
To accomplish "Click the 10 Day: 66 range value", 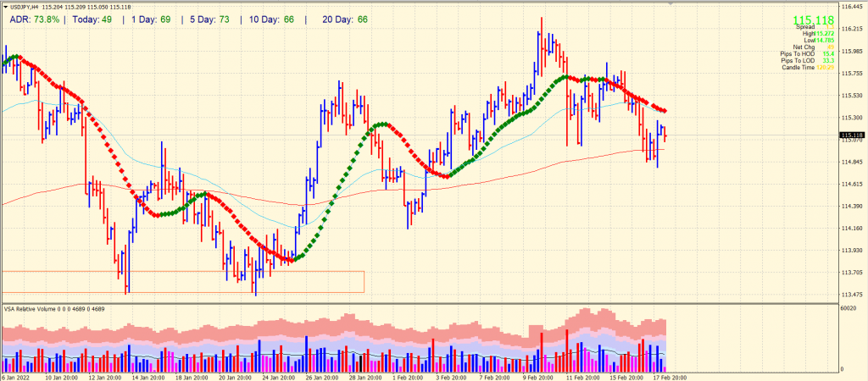I will [270, 19].
